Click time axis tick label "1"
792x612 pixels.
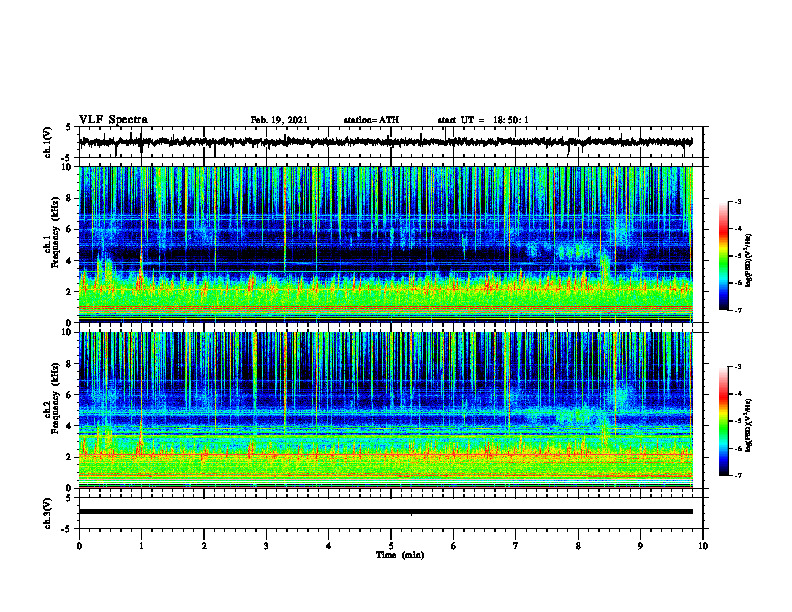click(141, 546)
